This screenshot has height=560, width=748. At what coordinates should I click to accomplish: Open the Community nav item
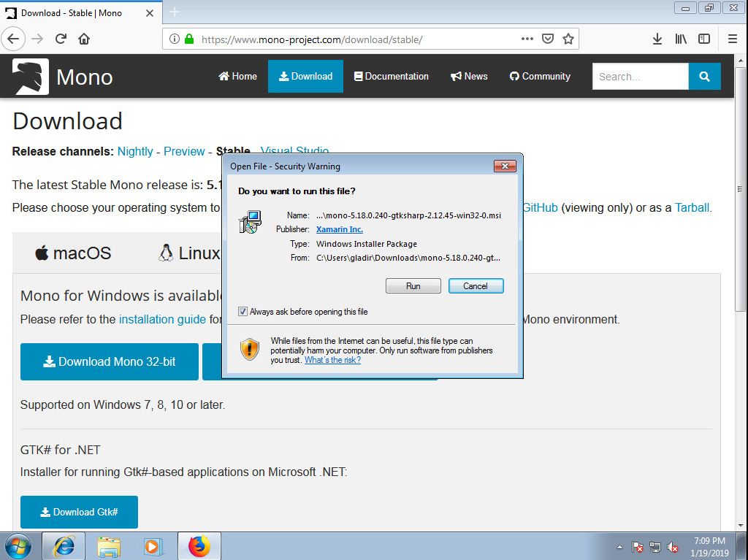pyautogui.click(x=540, y=77)
